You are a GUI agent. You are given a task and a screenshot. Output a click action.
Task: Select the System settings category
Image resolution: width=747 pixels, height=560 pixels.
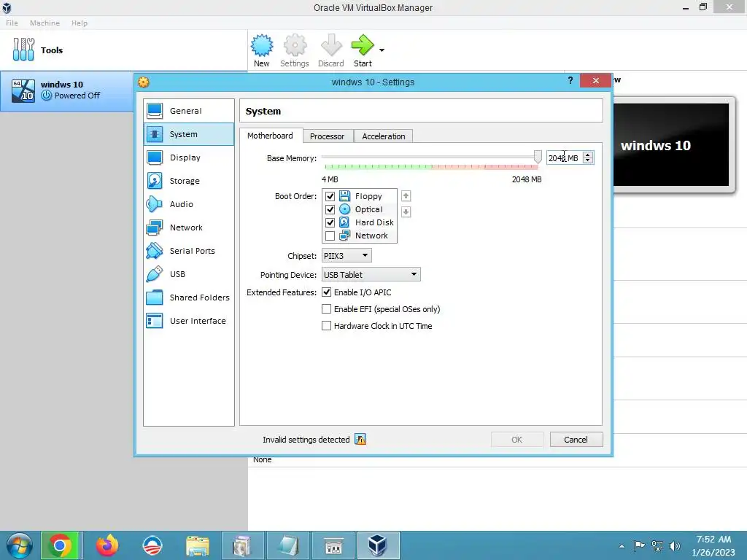click(x=189, y=134)
